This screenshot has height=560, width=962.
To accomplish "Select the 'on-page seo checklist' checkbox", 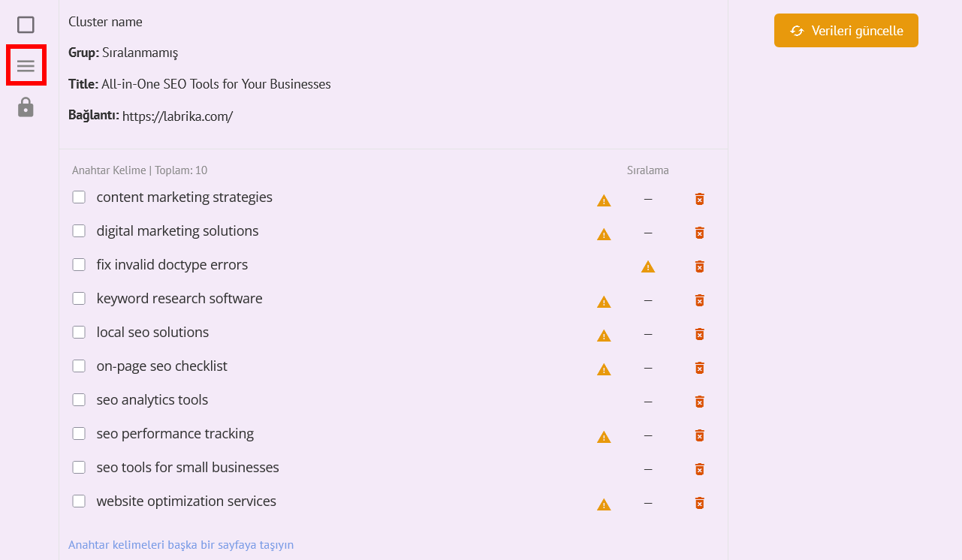I will pyautogui.click(x=79, y=366).
